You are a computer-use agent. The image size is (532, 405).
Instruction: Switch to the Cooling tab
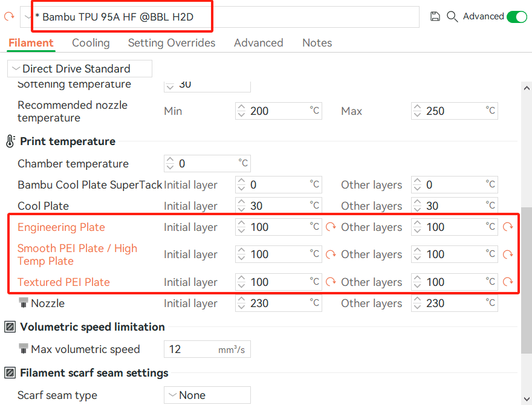click(91, 43)
